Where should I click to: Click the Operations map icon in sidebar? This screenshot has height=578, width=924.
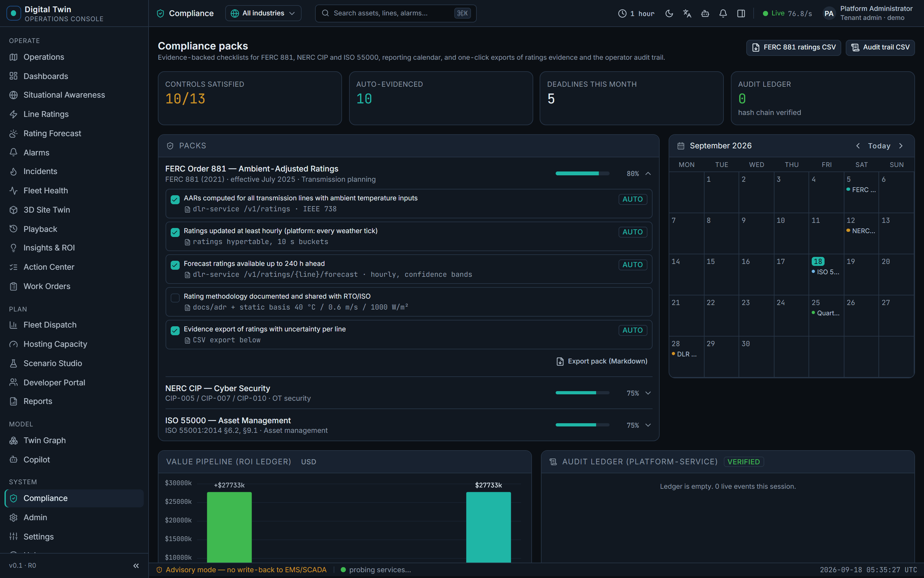(x=13, y=57)
